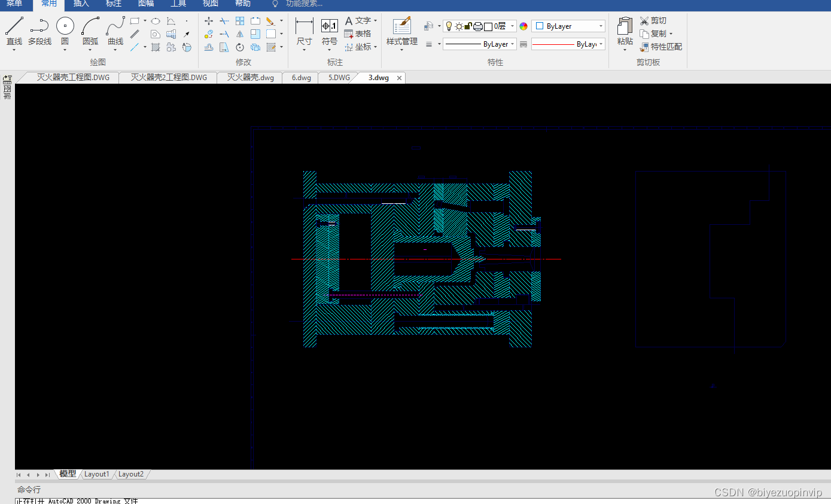Viewport: 831px width, 504px height.
Task: Select the 直线 (line) drawing tool
Action: pyautogui.click(x=14, y=31)
